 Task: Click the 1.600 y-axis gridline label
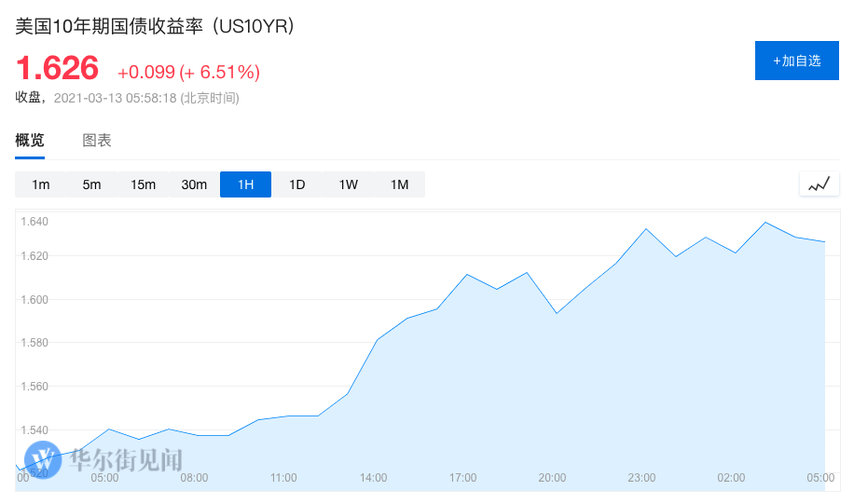click(36, 299)
